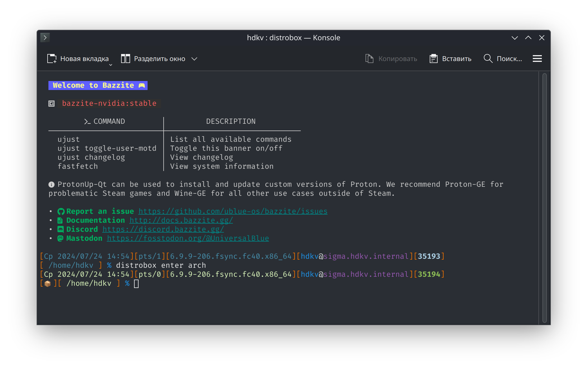
Task: Click the Discord icon in the links list
Action: pos(61,229)
